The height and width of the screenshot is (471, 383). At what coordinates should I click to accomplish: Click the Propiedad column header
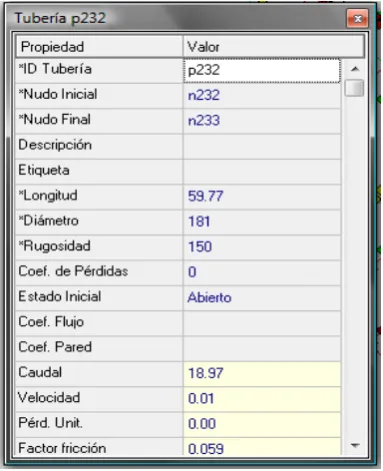[x=99, y=47]
